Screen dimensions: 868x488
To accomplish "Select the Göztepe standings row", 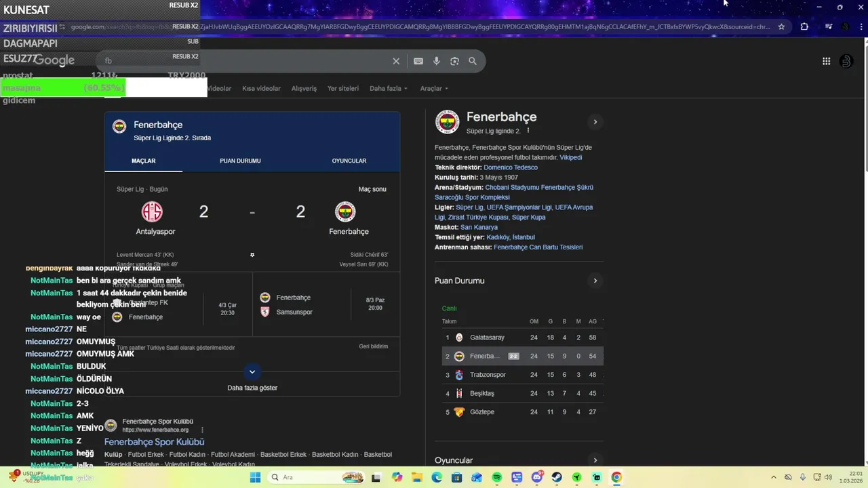I will (x=522, y=412).
